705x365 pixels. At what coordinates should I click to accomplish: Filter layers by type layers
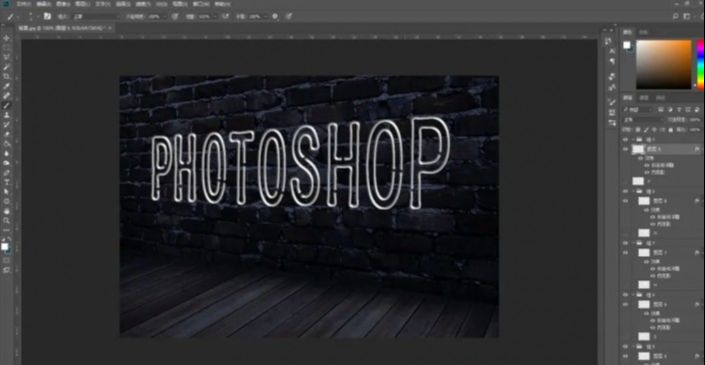click(x=679, y=109)
